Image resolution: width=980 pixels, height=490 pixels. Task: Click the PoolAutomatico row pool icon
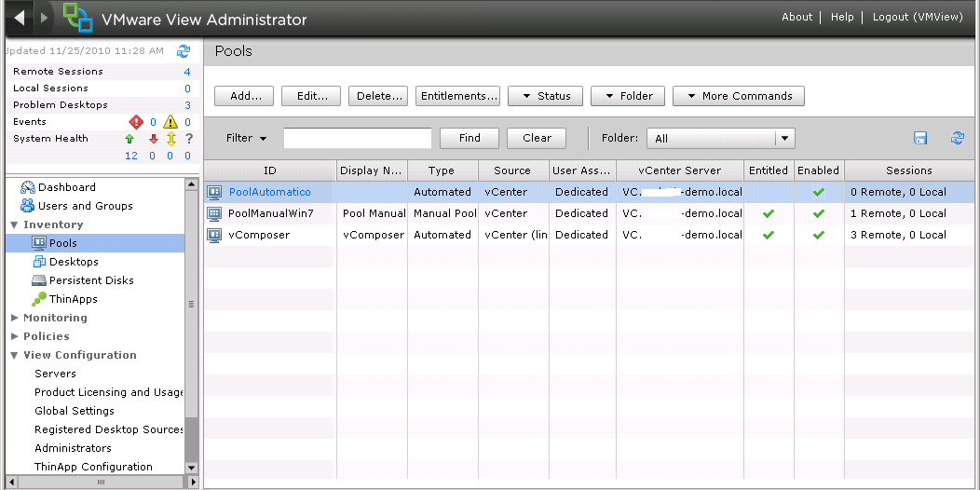pyautogui.click(x=214, y=192)
